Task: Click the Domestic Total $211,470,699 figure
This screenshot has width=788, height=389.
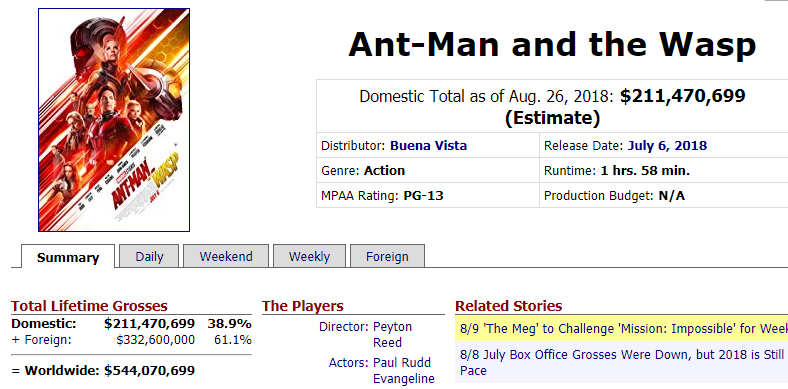Action: tap(682, 95)
